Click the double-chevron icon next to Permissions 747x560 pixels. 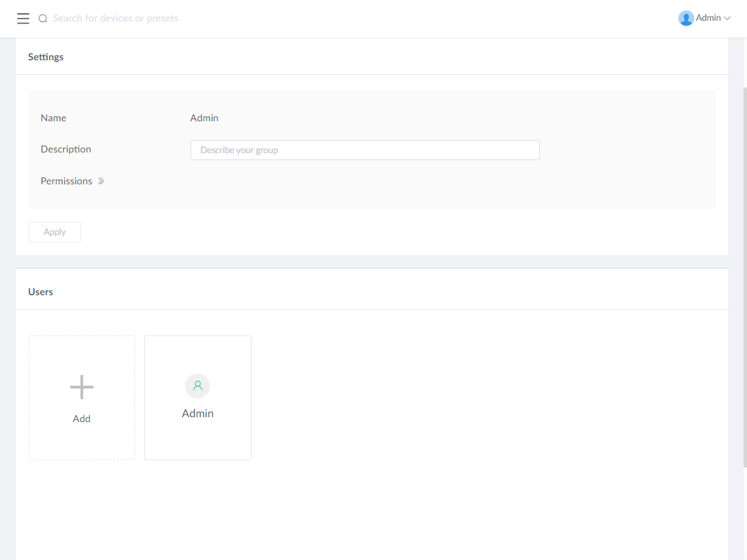[101, 181]
